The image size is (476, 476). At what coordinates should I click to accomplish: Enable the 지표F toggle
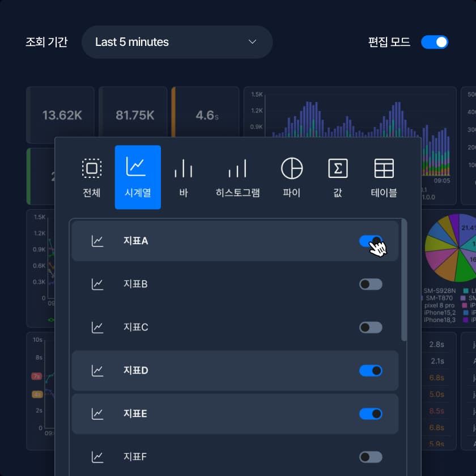click(371, 457)
